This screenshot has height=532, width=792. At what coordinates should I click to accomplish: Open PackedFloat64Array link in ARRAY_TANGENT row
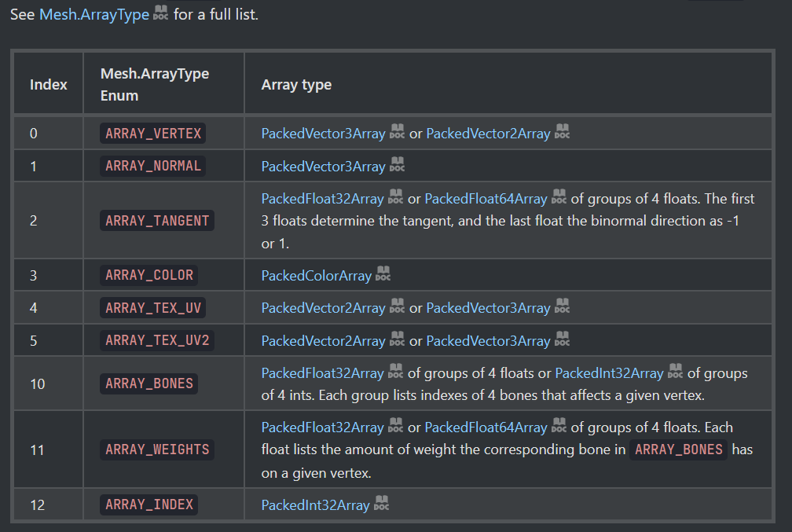point(486,199)
